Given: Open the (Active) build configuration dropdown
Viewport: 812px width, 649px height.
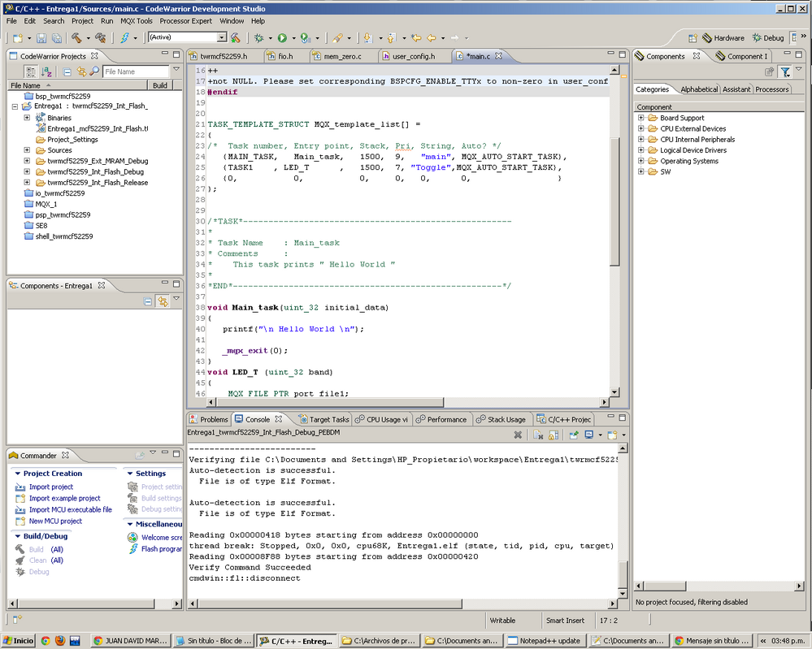Looking at the screenshot, I should 221,37.
